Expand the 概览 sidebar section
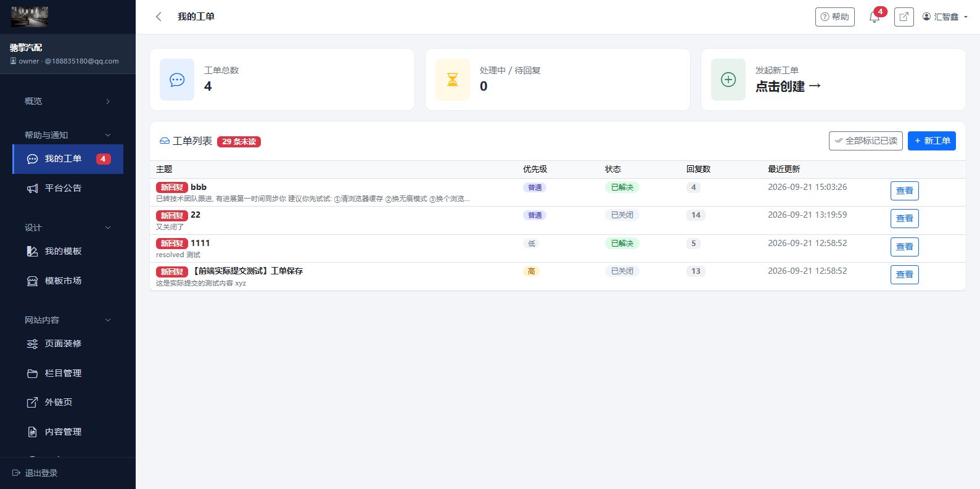This screenshot has height=489, width=980. (x=68, y=101)
